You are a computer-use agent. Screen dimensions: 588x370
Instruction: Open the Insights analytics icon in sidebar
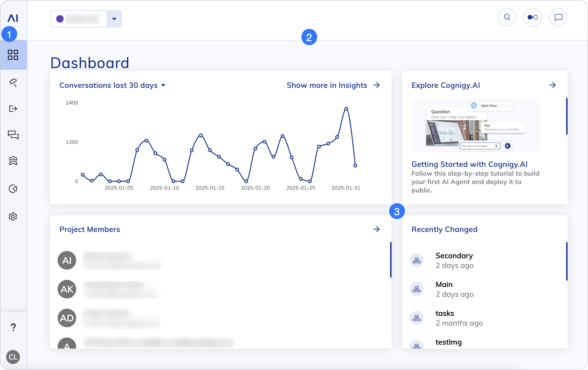click(x=13, y=189)
